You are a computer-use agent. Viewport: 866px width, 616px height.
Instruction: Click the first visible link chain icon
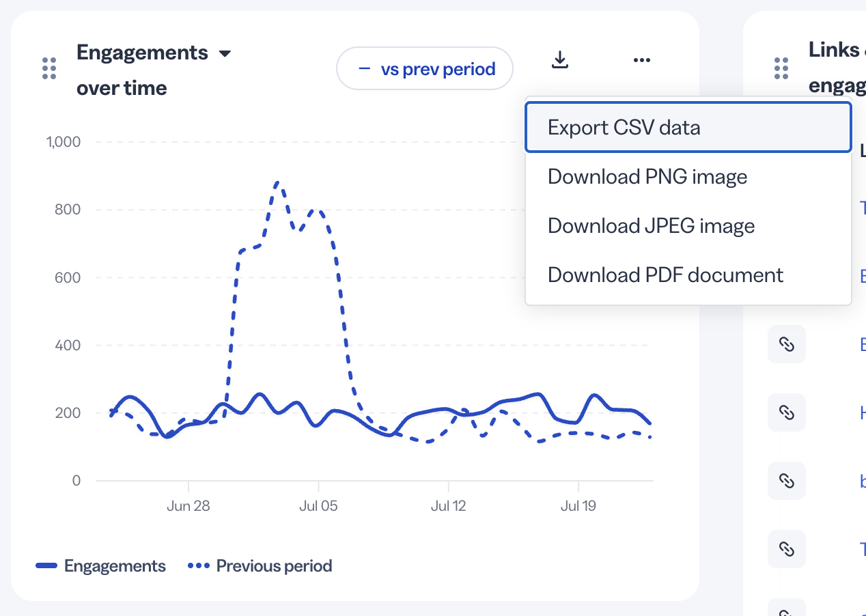787,344
